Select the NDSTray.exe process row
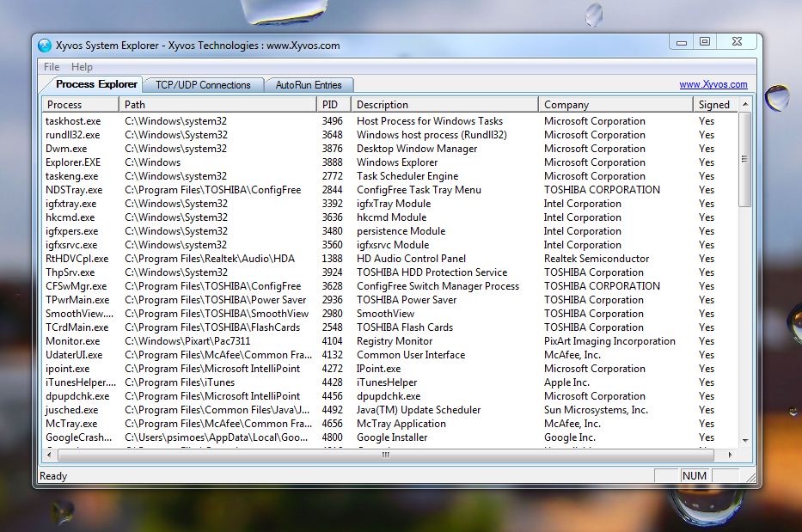This screenshot has height=532, width=802. (x=389, y=190)
